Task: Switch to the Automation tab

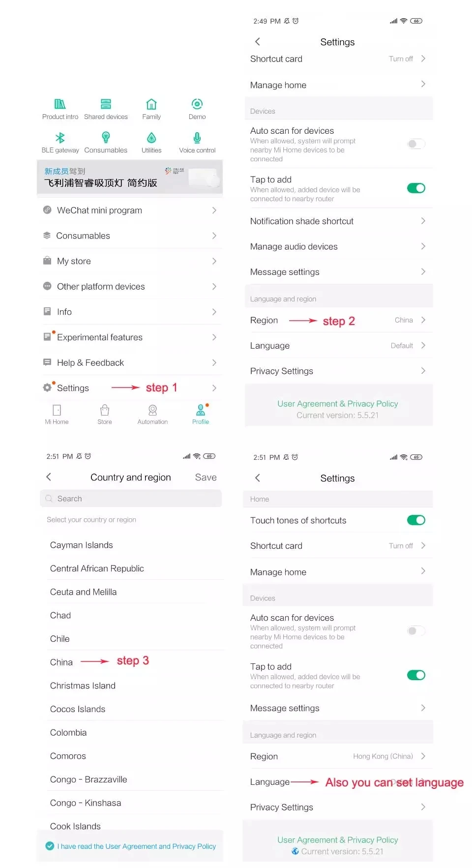Action: click(x=152, y=415)
